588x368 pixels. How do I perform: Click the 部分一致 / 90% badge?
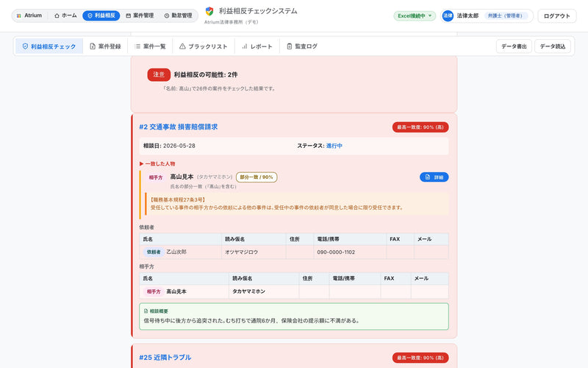(x=257, y=177)
